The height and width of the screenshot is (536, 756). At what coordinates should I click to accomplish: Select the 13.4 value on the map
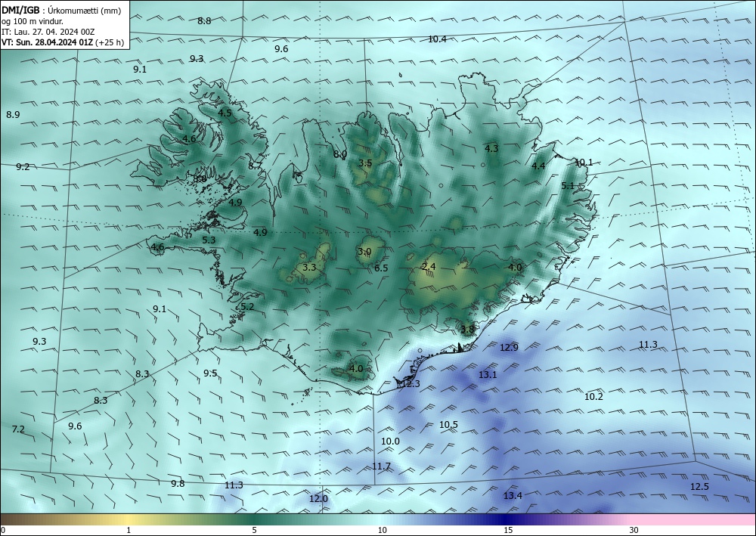tap(513, 495)
